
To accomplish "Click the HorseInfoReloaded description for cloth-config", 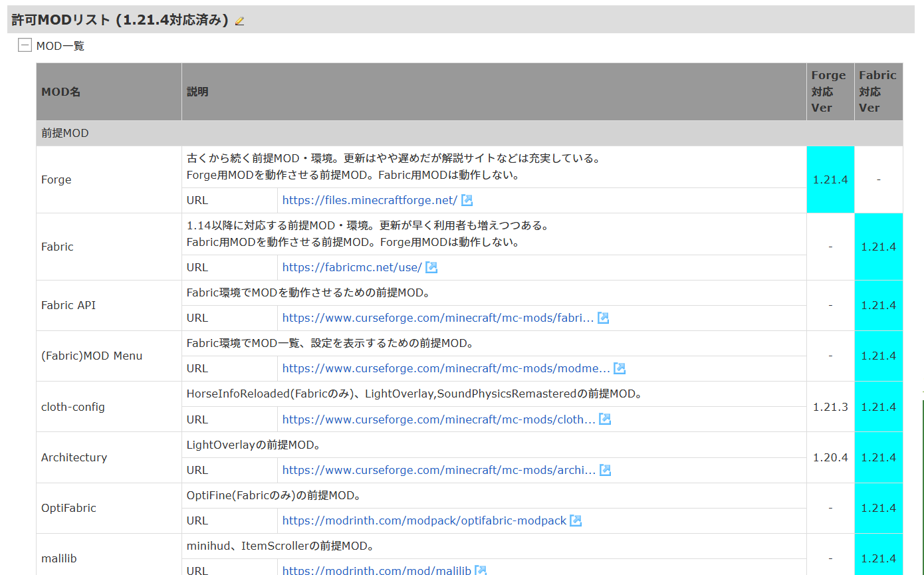I will pyautogui.click(x=415, y=394).
